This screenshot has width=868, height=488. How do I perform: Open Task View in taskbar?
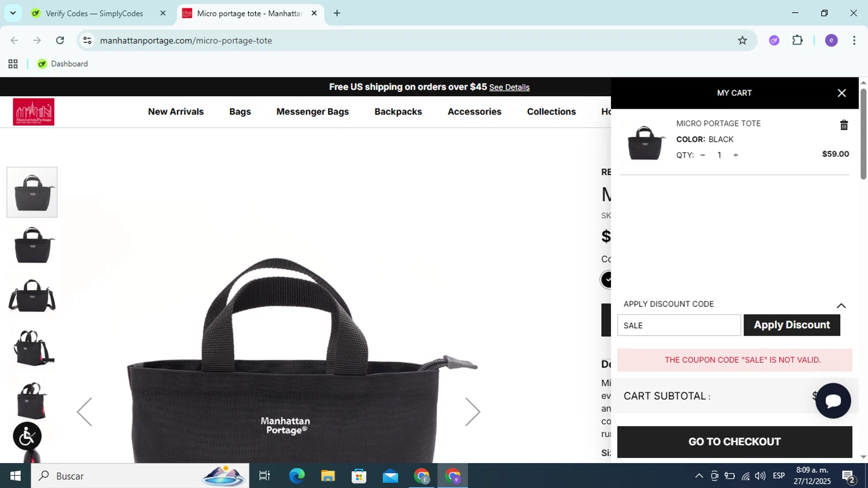pos(264,476)
